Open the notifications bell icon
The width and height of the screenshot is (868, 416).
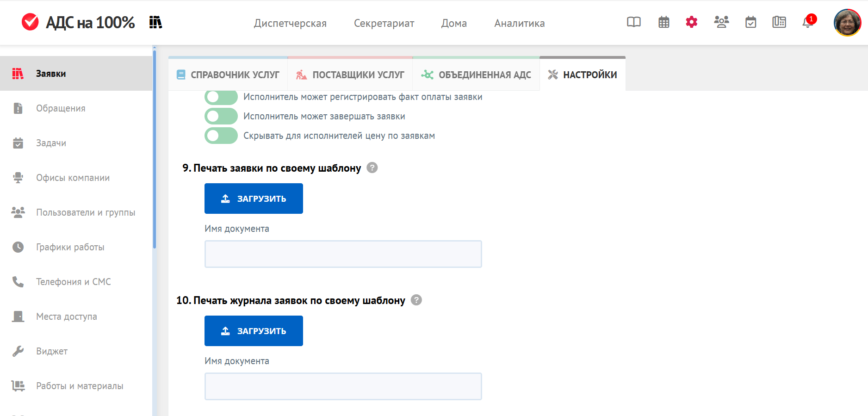pos(808,22)
